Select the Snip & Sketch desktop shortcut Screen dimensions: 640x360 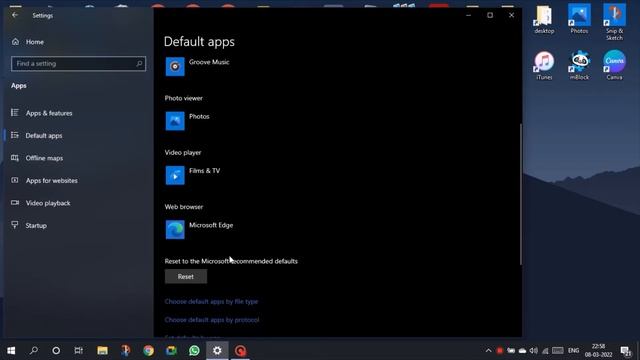click(614, 22)
